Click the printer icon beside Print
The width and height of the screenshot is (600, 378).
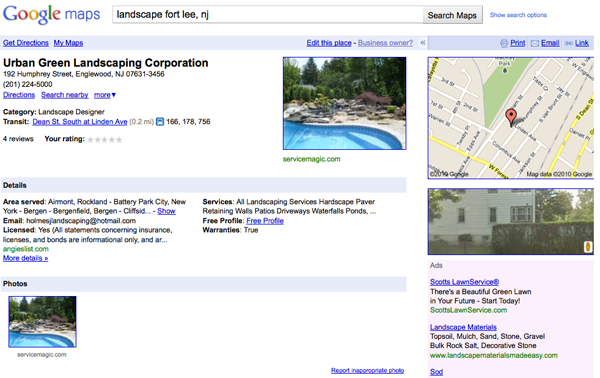[504, 43]
